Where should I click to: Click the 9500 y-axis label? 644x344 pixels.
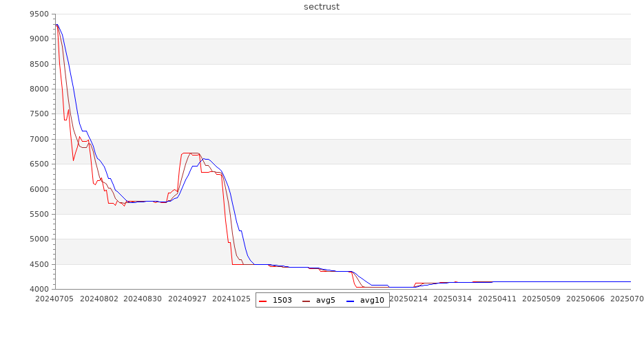coord(39,14)
